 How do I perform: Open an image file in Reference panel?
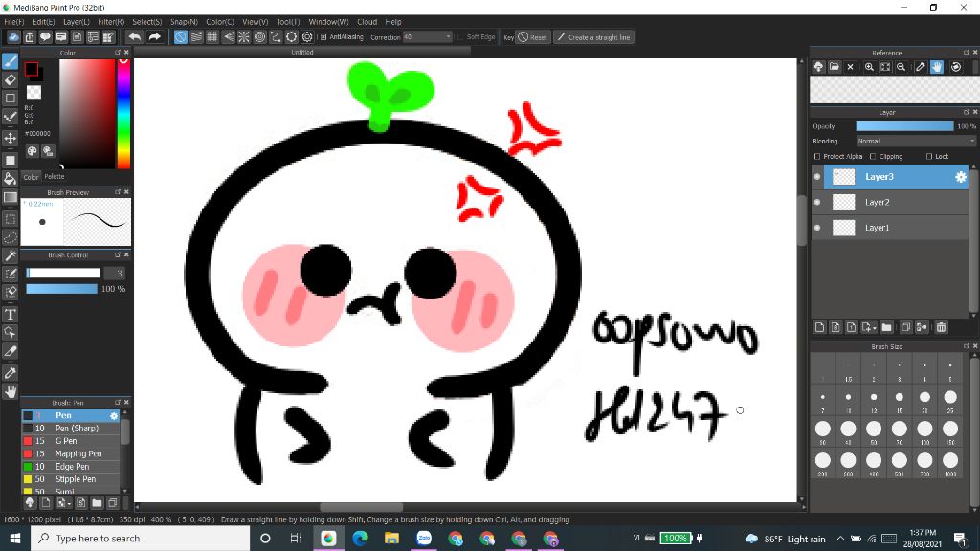pyautogui.click(x=835, y=67)
